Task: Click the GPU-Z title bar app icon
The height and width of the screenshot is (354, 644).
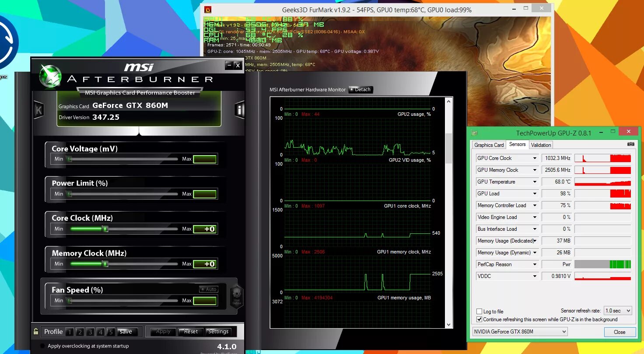Action: coord(474,133)
